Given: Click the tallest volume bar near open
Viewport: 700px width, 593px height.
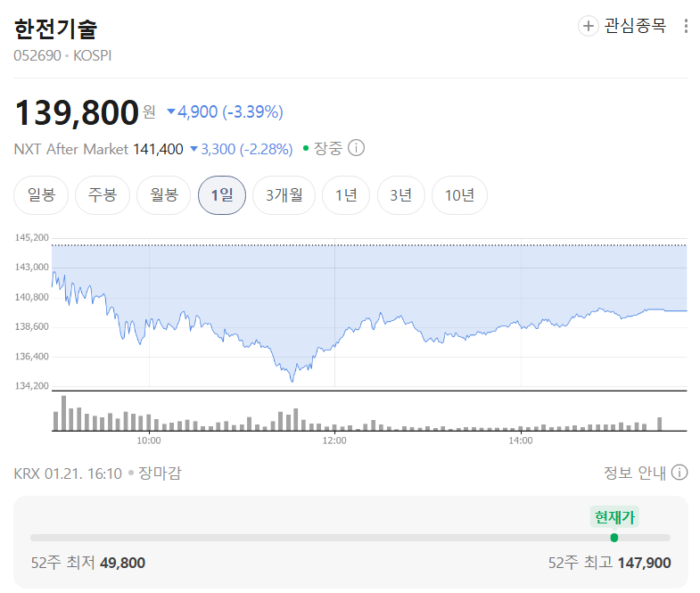Looking at the screenshot, I should coord(64,413).
